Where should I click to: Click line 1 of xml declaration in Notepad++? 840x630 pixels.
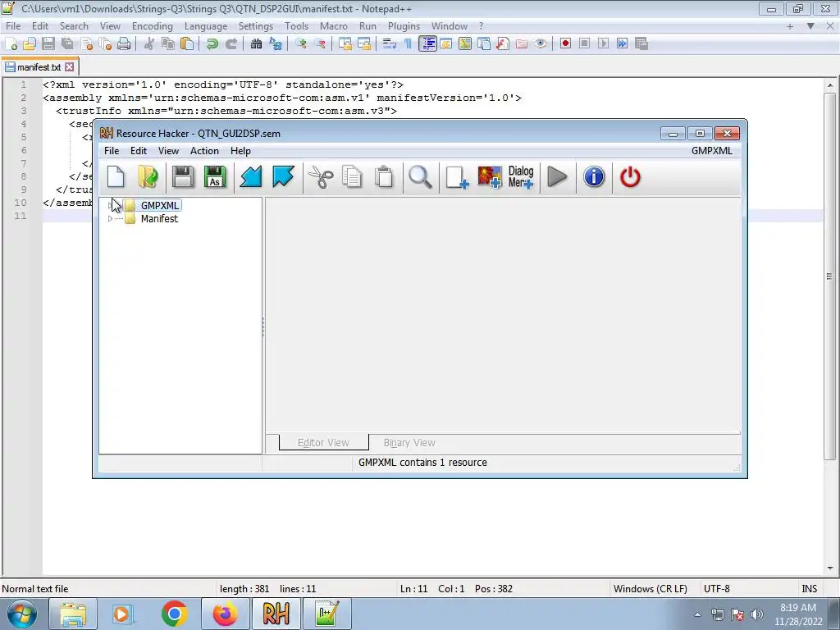223,84
